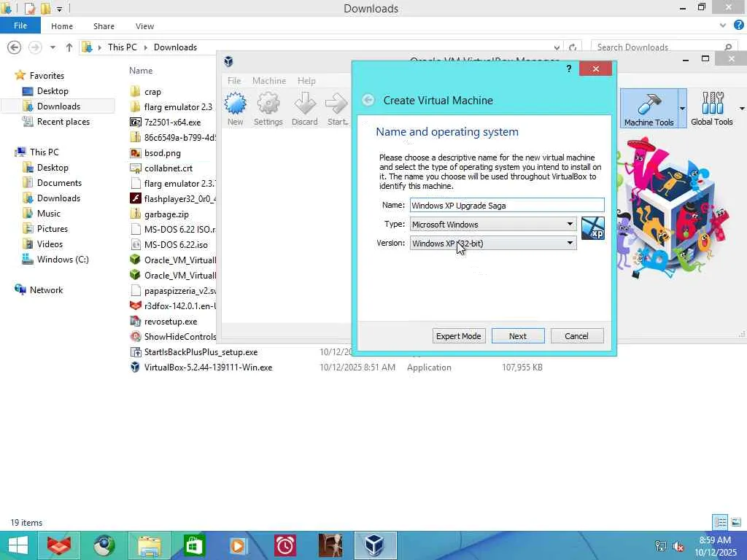Select Videos under This PC

(x=50, y=244)
